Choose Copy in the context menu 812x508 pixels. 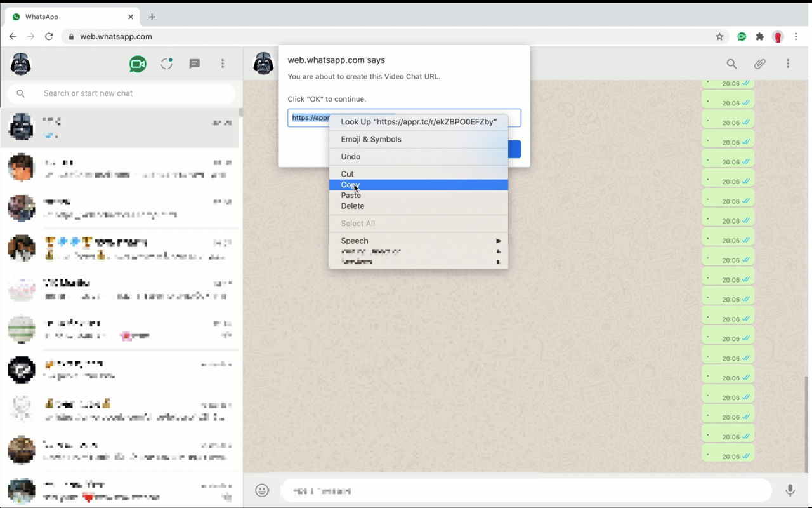419,185
